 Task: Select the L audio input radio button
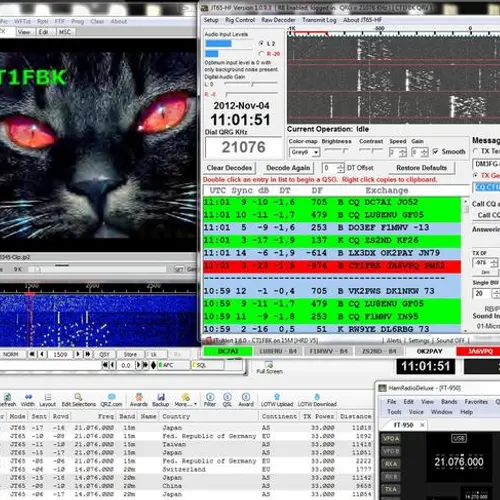click(x=261, y=44)
